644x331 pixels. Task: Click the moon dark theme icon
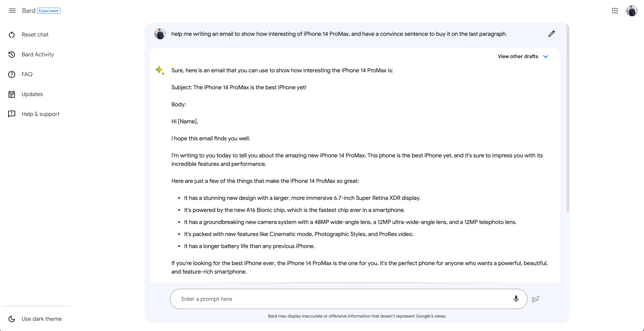click(x=12, y=319)
